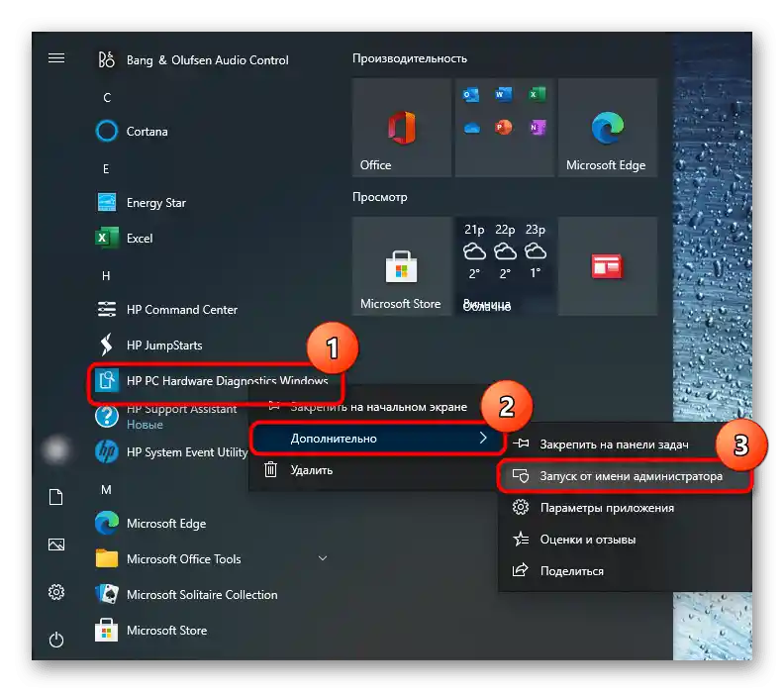Open Settings gear in Start sidebar
The height and width of the screenshot is (692, 784).
(56, 592)
